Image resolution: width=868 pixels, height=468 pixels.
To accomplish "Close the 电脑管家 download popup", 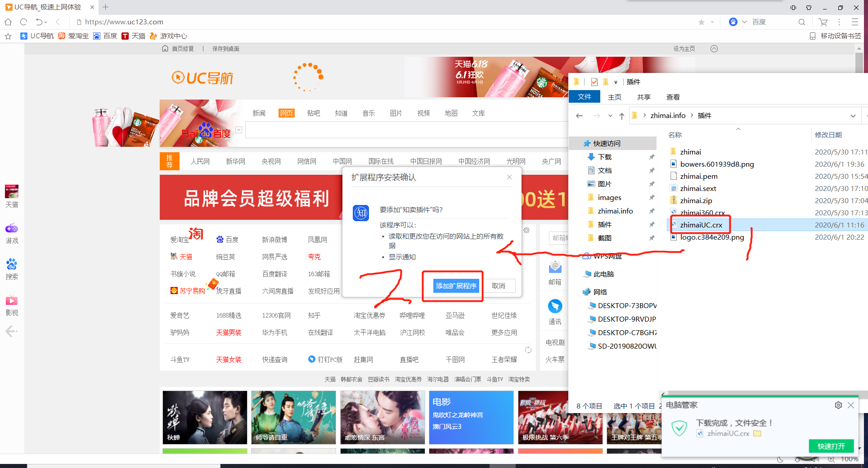I will click(x=851, y=405).
